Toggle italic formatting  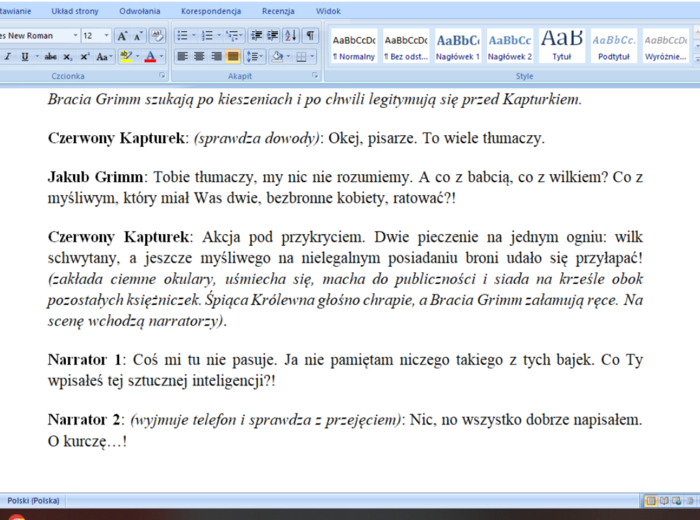(7, 57)
